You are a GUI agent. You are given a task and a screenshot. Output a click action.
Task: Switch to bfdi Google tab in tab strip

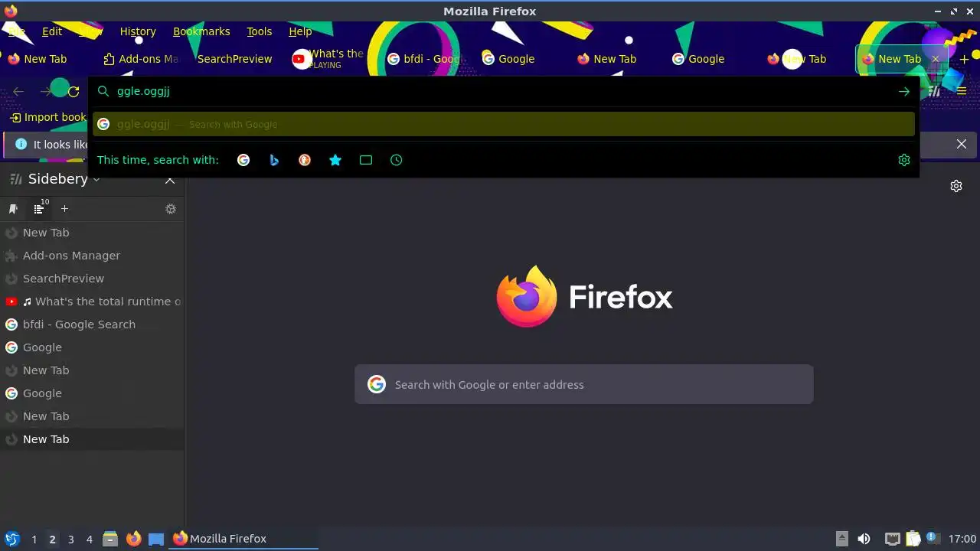click(x=425, y=59)
